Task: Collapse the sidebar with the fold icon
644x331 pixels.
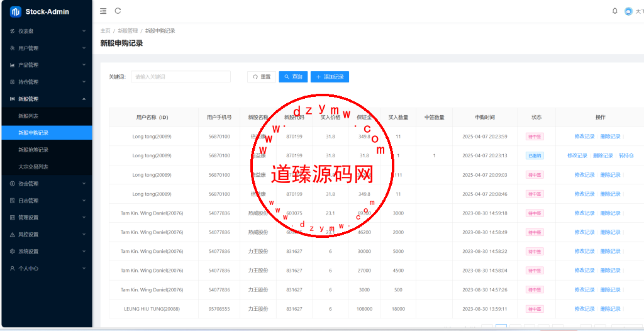Action: tap(103, 11)
